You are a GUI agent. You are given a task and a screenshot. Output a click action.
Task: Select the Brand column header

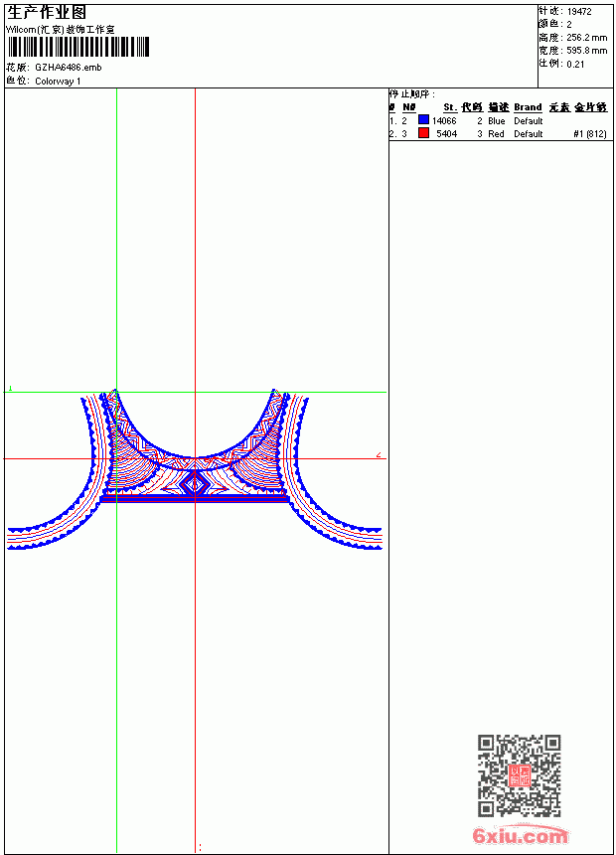coord(528,107)
